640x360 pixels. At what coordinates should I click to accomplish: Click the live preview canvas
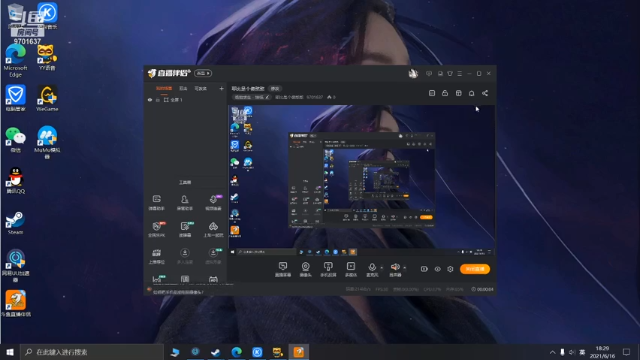click(x=362, y=180)
